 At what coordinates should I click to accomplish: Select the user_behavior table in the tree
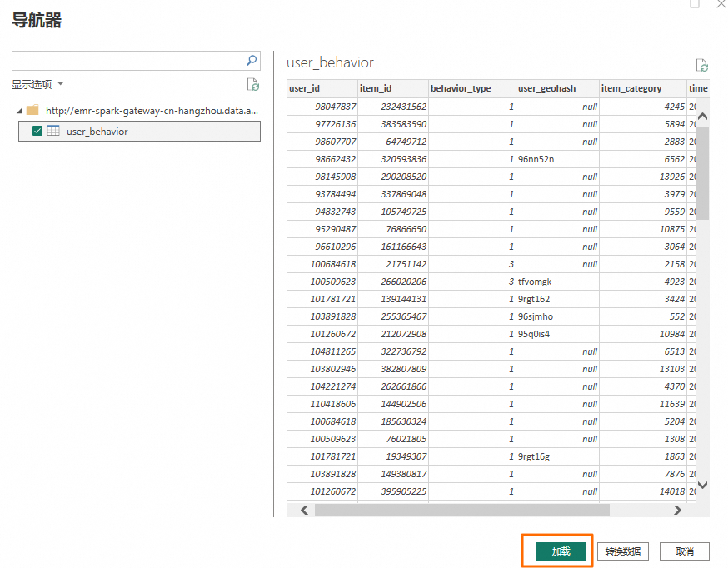click(x=139, y=132)
